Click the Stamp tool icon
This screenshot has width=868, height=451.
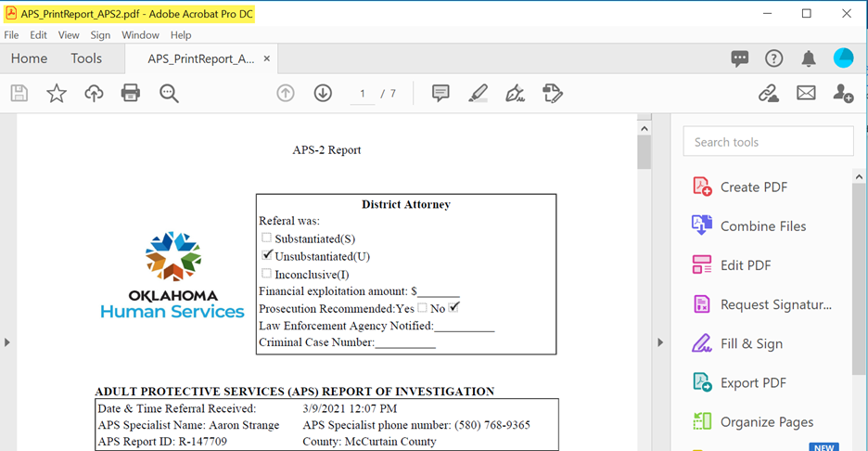click(553, 93)
